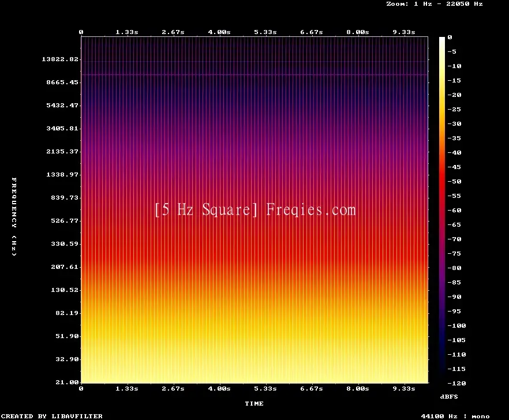The width and height of the screenshot is (509, 420).
Task: Click the -5 dBFS legend label
Action: [452, 51]
